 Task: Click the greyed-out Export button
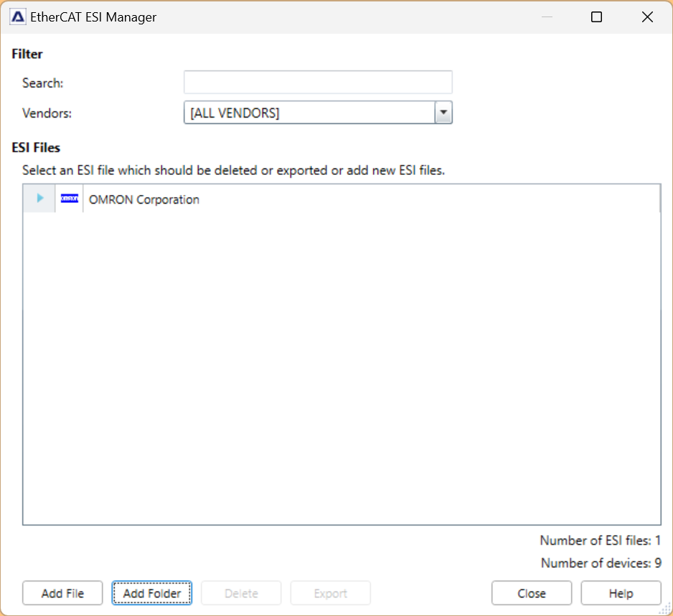tap(331, 593)
